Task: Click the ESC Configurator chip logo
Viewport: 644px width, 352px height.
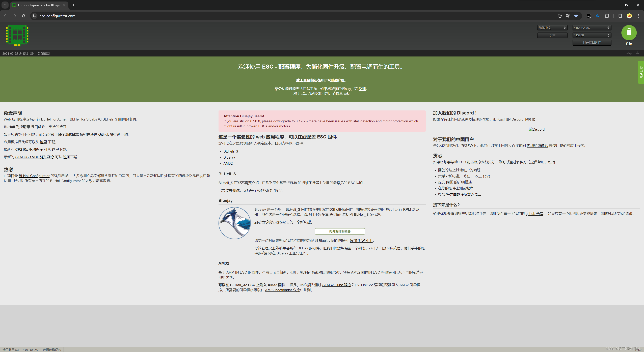Action: [17, 36]
